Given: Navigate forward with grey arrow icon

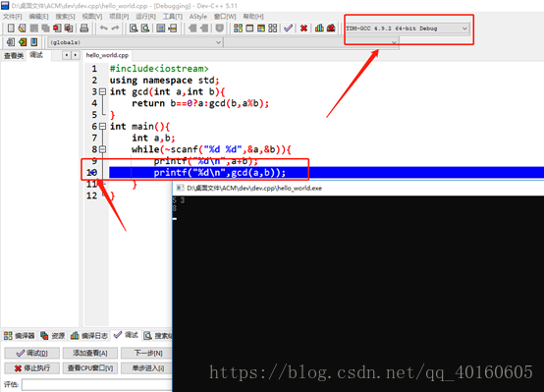Looking at the screenshot, I should tap(204, 28).
